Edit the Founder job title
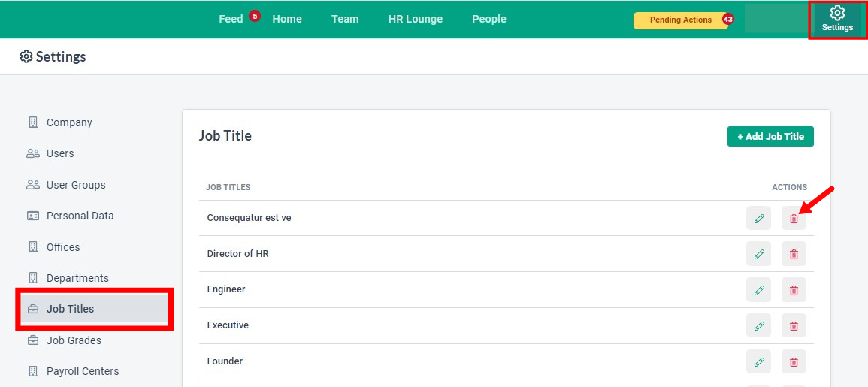 pos(758,361)
